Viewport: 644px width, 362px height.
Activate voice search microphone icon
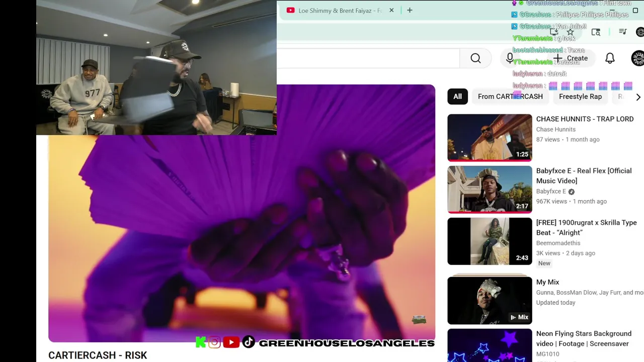point(510,58)
